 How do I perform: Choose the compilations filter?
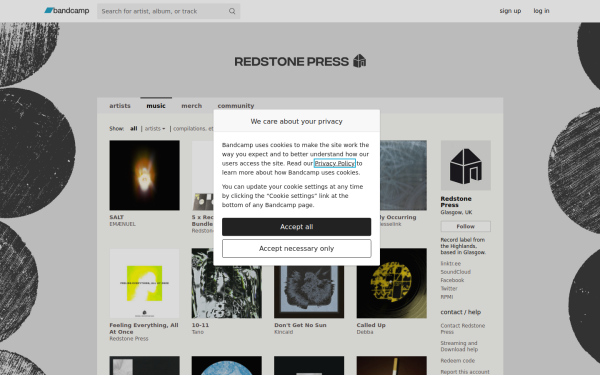[193, 129]
